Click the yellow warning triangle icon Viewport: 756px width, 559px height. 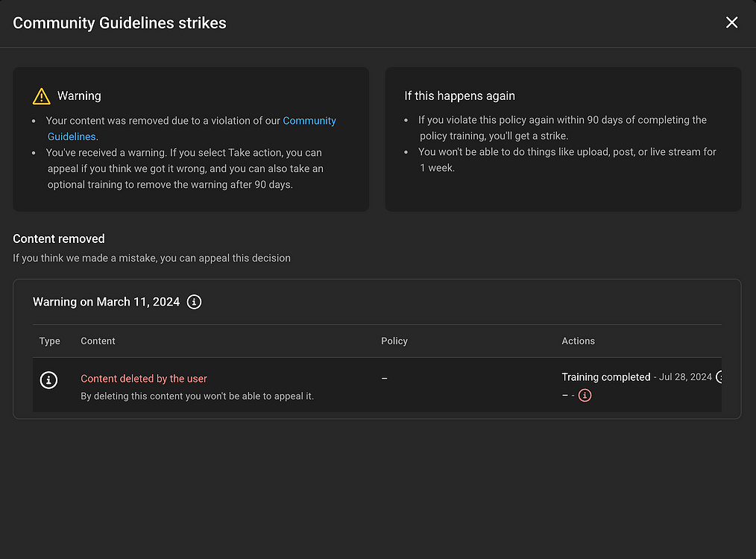tap(42, 96)
